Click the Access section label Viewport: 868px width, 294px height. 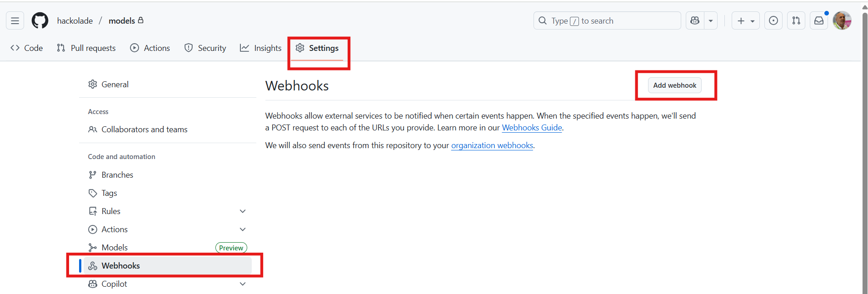(98, 112)
